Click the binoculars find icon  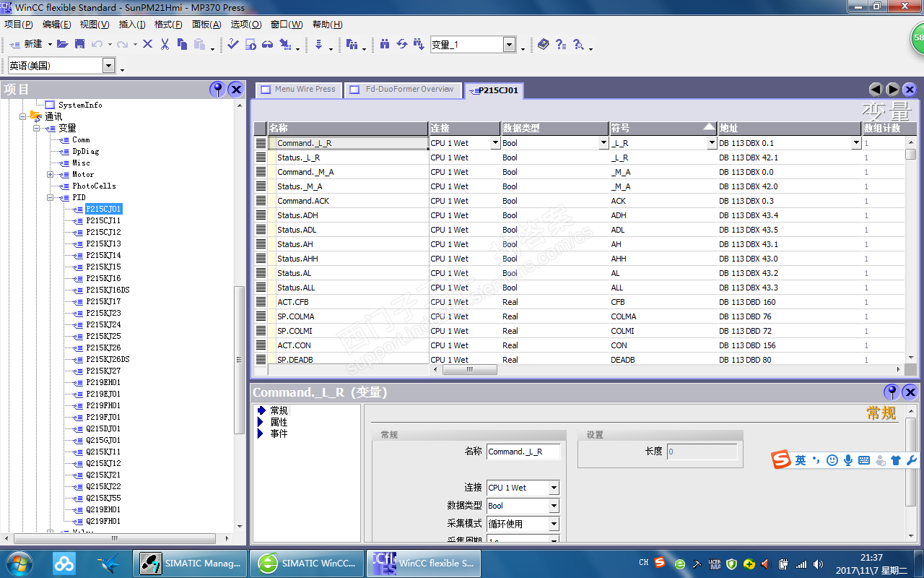385,44
